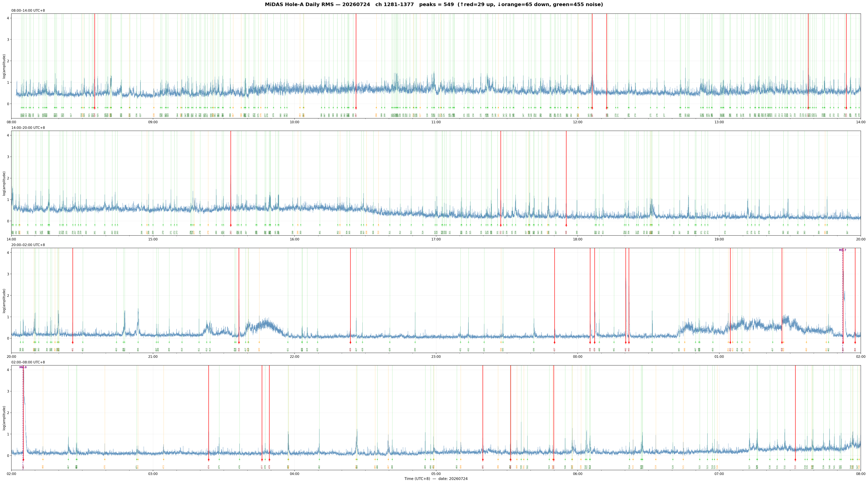The width and height of the screenshot is (868, 483).
Task: Select the panel title 14:00–20:00 UTC+8
Action: tap(28, 128)
